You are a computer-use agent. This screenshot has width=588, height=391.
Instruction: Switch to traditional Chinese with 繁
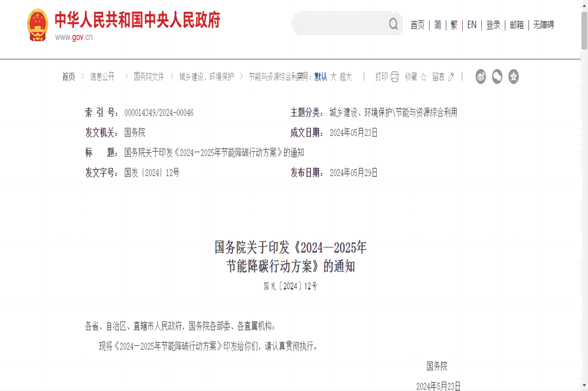(454, 25)
